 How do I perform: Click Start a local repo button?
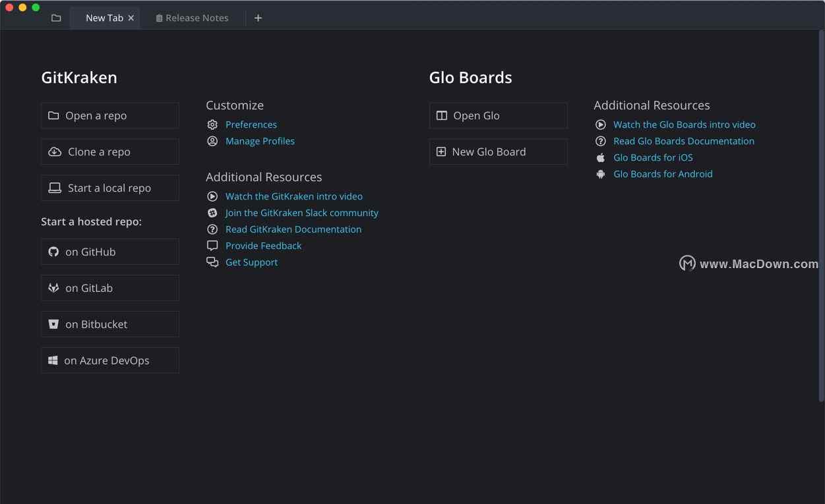110,188
